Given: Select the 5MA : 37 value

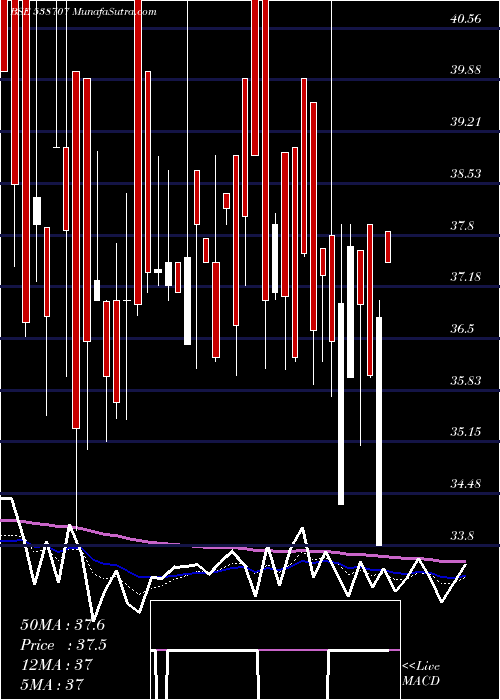Looking at the screenshot, I should pos(52,684).
